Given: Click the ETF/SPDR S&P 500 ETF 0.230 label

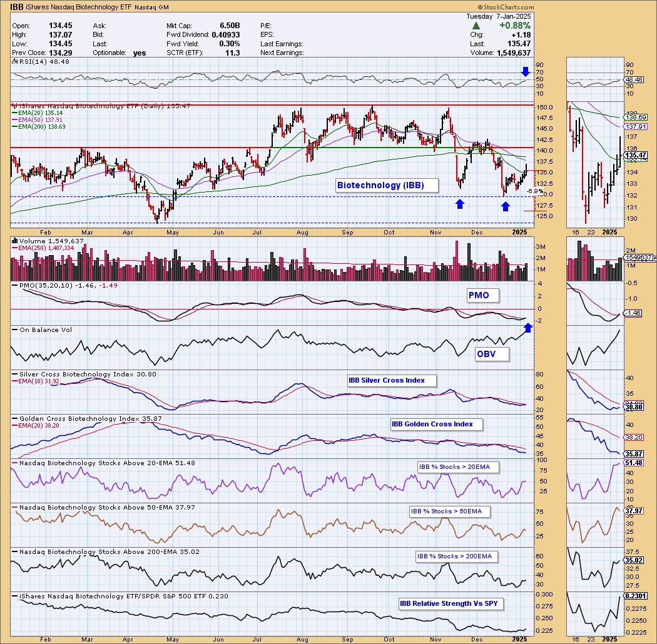Looking at the screenshot, I should coord(124,596).
